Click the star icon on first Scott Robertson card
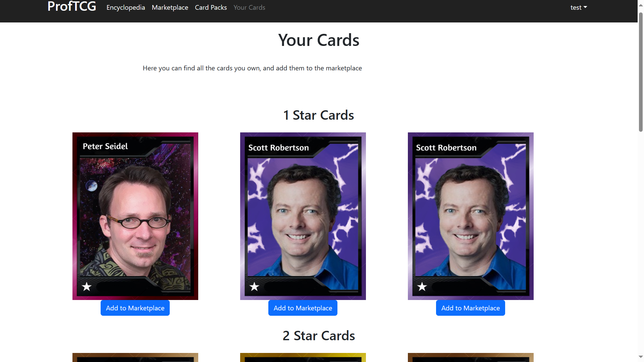 coord(254,287)
